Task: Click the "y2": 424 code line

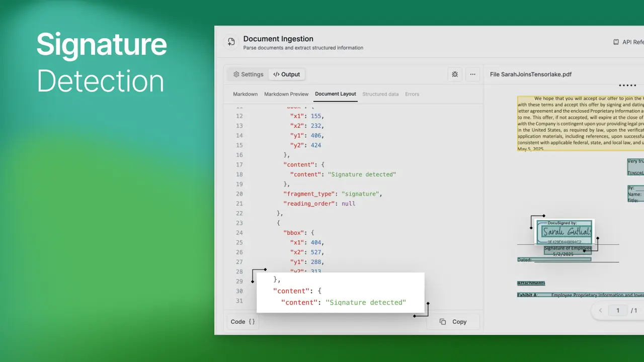Action: [x=305, y=145]
